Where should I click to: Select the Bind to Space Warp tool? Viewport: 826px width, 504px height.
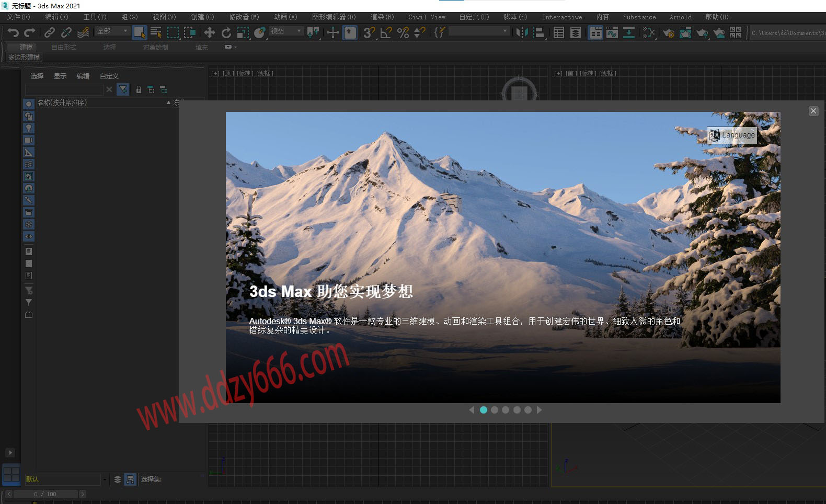83,32
